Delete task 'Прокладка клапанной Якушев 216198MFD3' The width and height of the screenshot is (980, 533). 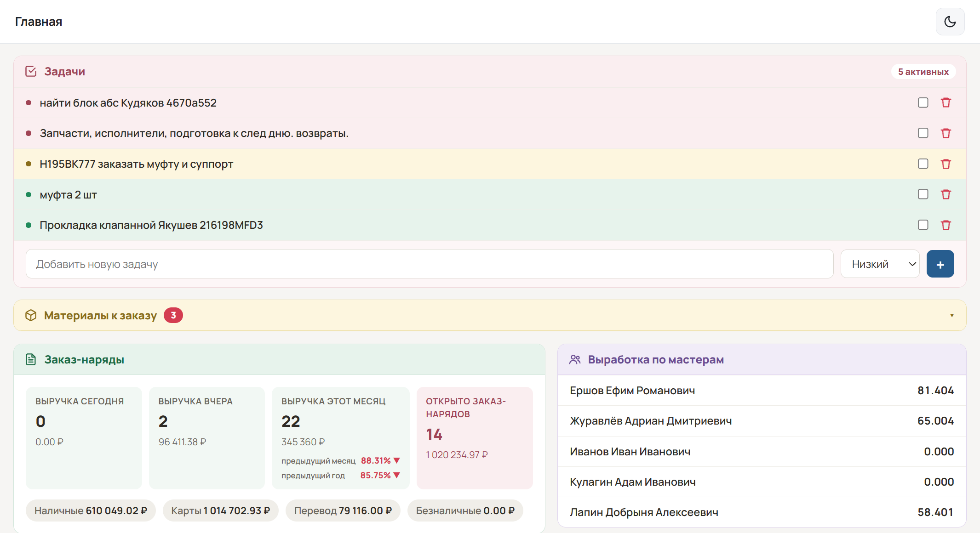tap(946, 225)
